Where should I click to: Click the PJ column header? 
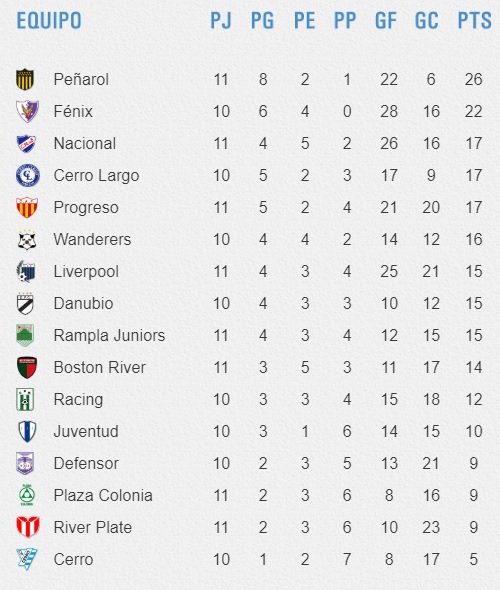[220, 20]
